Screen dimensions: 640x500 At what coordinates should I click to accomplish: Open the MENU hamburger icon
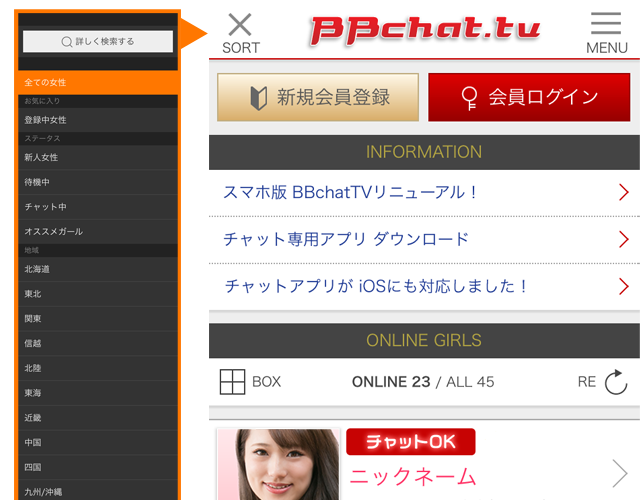(x=606, y=23)
